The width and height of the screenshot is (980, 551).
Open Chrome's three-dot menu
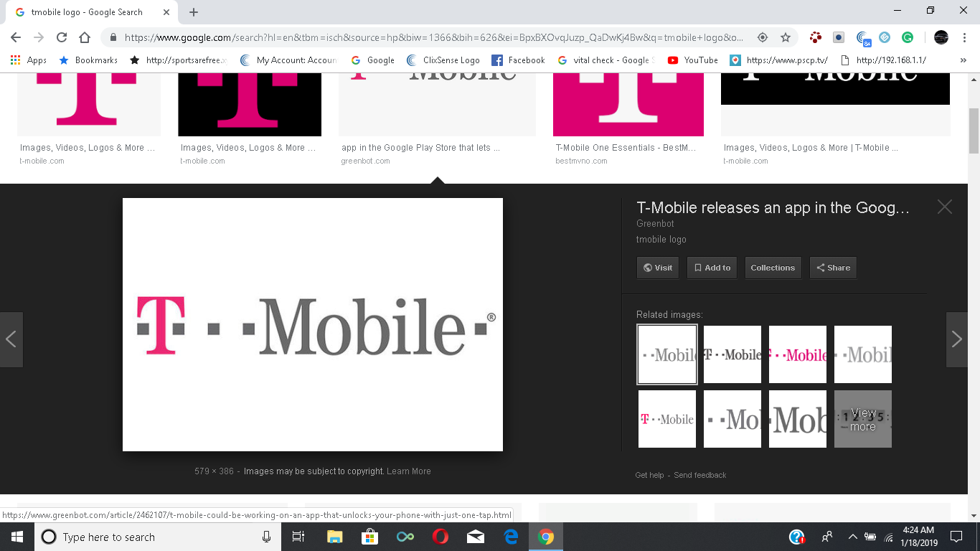point(964,37)
